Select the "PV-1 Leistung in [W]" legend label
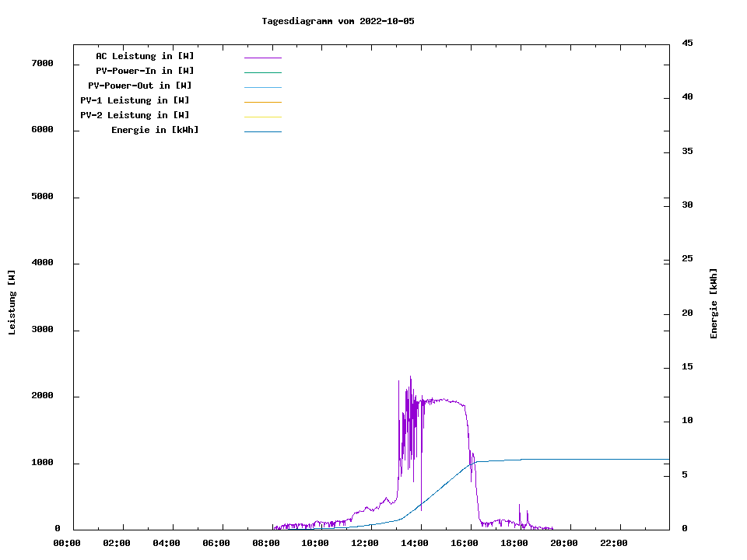 (135, 100)
